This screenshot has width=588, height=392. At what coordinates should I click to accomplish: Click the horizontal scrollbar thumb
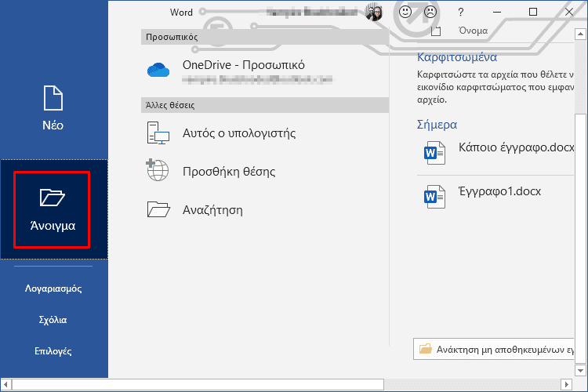coord(198,384)
